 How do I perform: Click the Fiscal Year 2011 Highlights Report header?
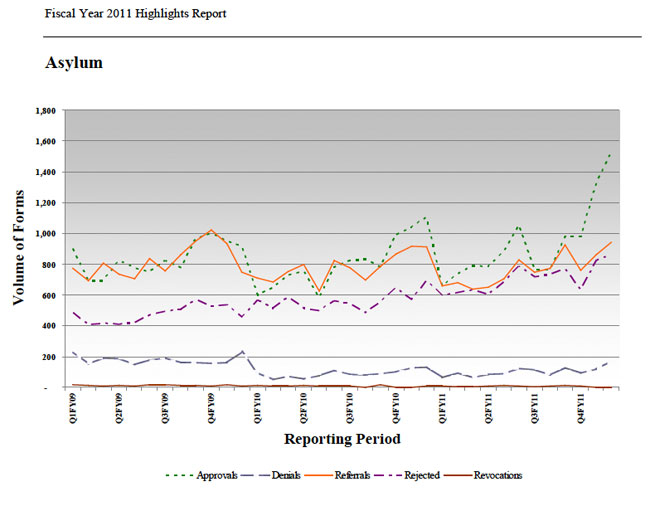[135, 14]
